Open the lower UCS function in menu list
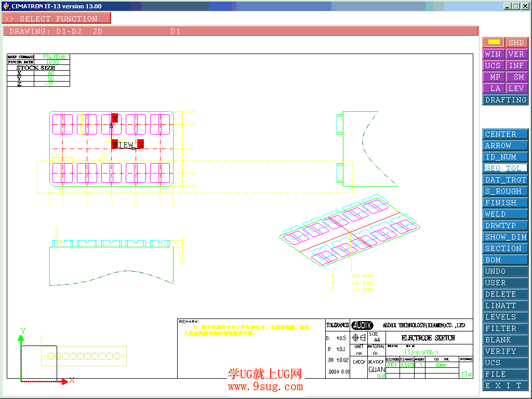 (x=506, y=363)
